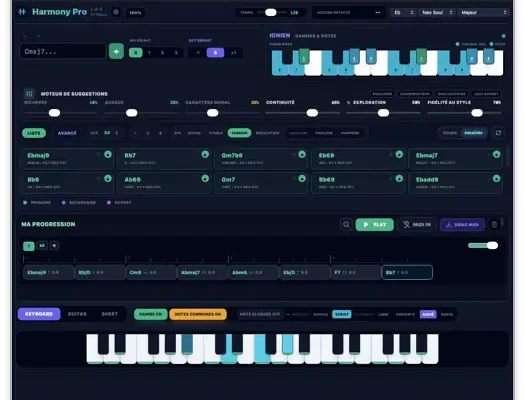The width and height of the screenshot is (525, 400).
Task: Open the Eb key dropdown
Action: 403,13
